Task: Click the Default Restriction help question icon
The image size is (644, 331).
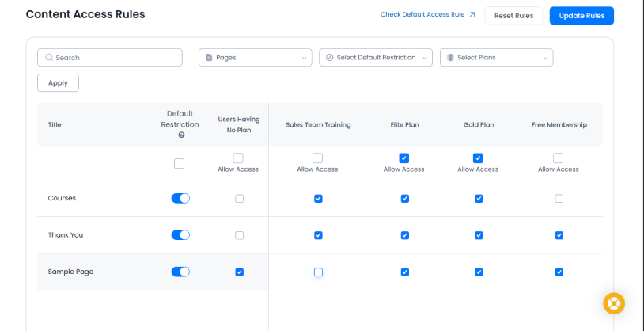Action: 181,135
